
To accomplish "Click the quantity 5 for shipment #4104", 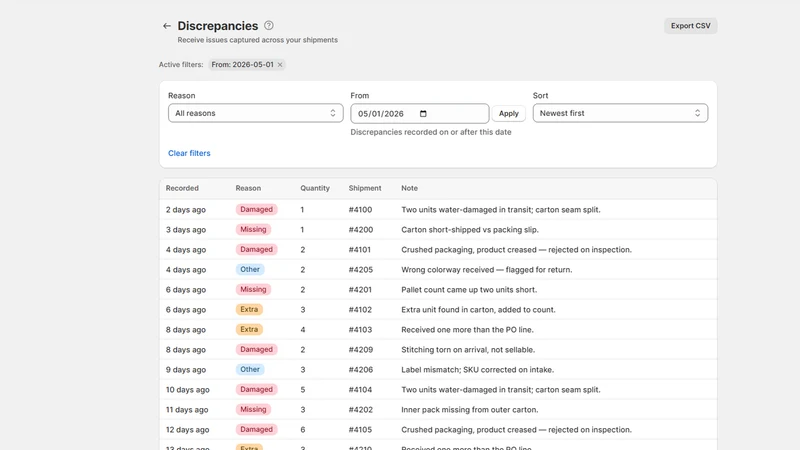I will [x=303, y=390].
